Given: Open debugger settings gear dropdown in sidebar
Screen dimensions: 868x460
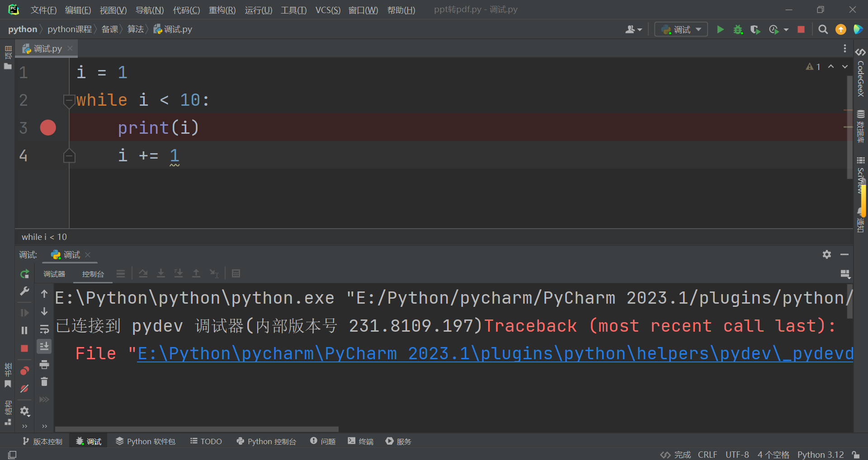Looking at the screenshot, I should point(24,411).
